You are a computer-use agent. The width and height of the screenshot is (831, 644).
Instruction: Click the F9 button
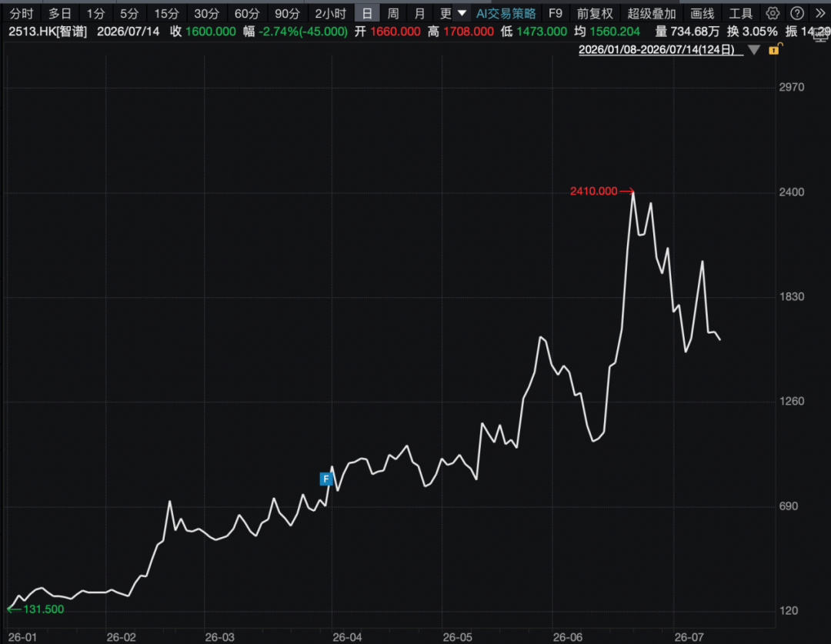coord(556,14)
